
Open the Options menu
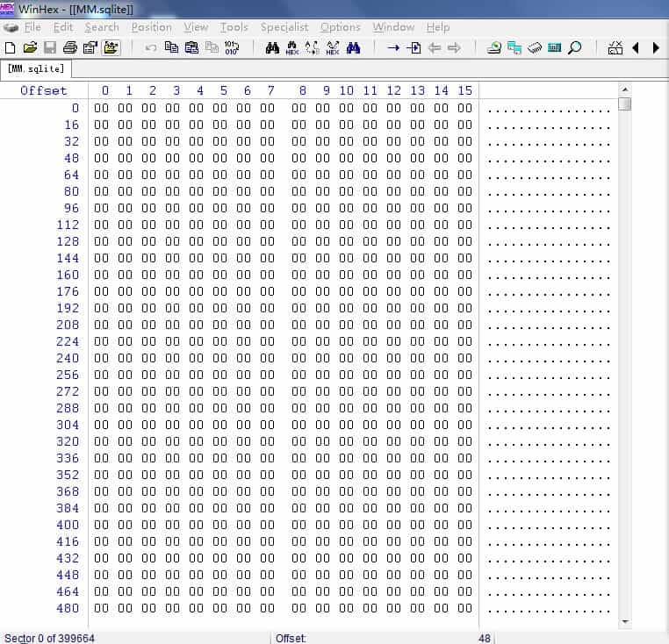click(x=341, y=27)
